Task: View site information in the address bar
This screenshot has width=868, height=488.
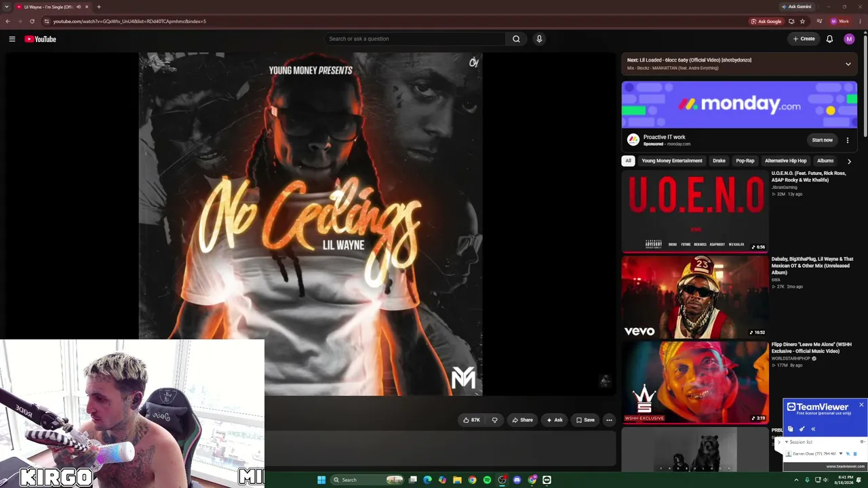Action: (x=46, y=21)
